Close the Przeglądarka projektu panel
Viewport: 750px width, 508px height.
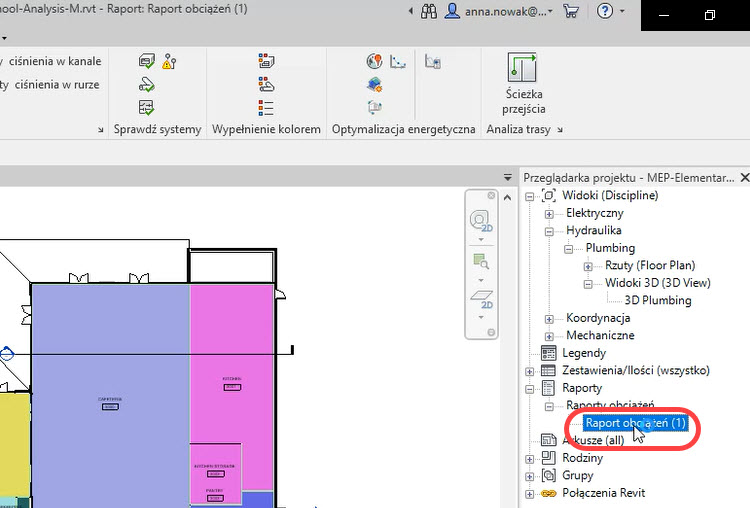tap(743, 177)
